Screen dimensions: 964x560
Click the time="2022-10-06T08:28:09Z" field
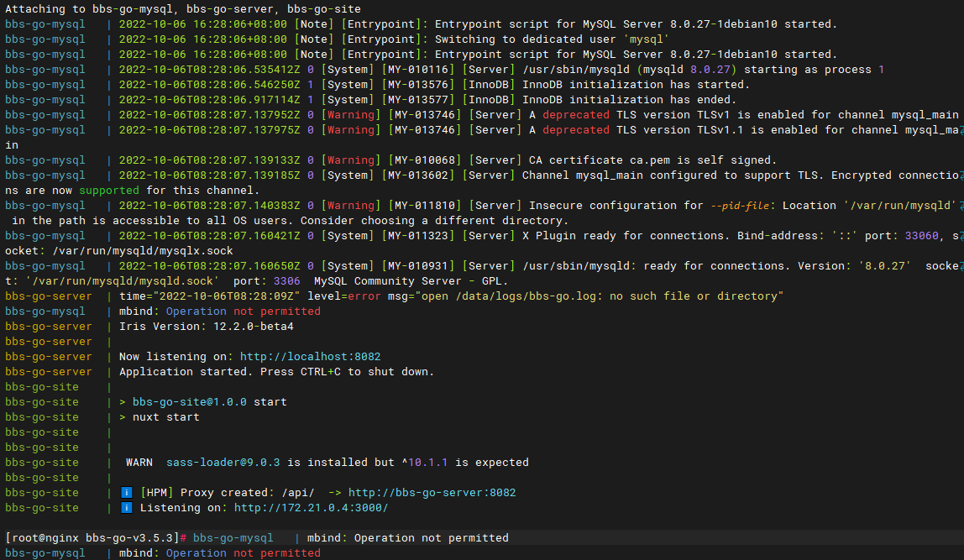pos(210,296)
